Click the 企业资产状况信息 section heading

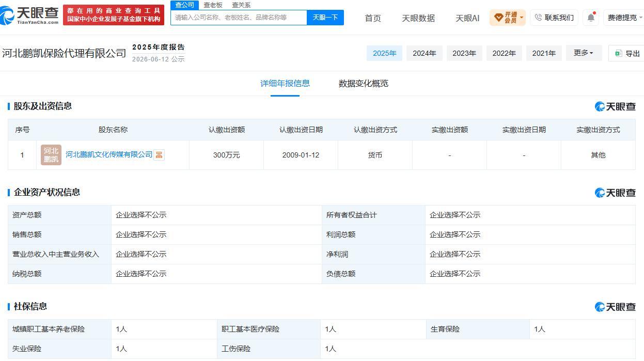(x=46, y=192)
